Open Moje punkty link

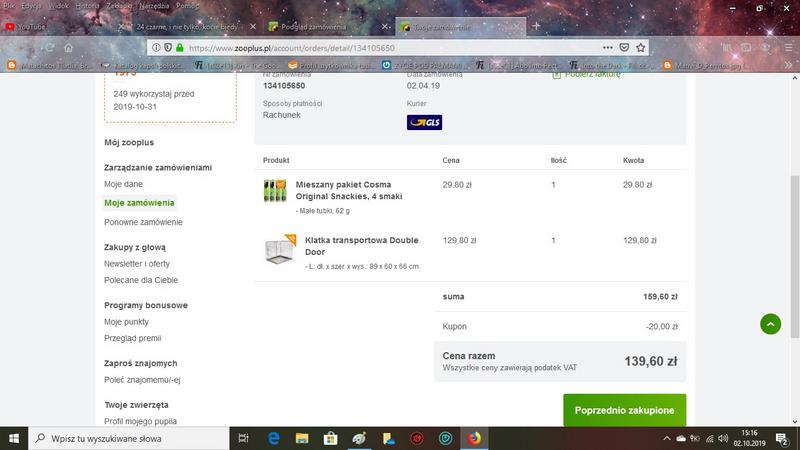[x=127, y=322]
